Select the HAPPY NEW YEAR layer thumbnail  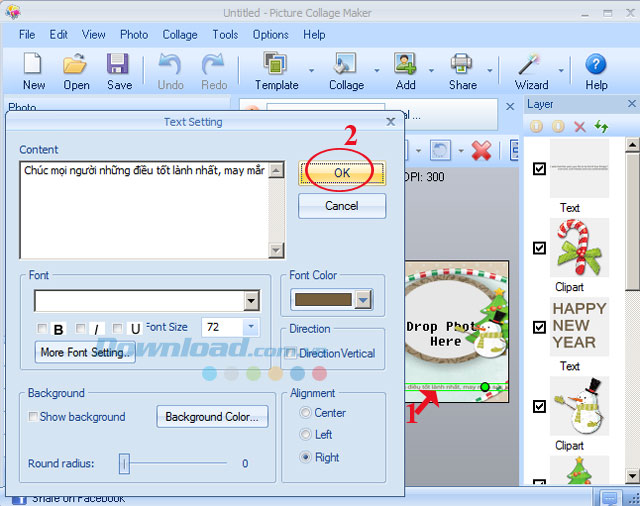coord(579,326)
